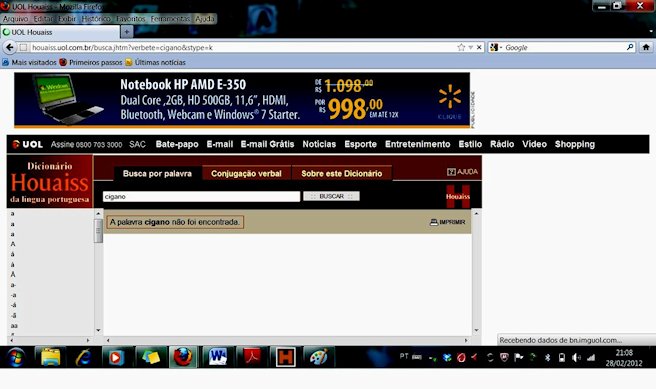Select the 'a-' entry in word list
This screenshot has height=389, width=656.
pyautogui.click(x=13, y=285)
